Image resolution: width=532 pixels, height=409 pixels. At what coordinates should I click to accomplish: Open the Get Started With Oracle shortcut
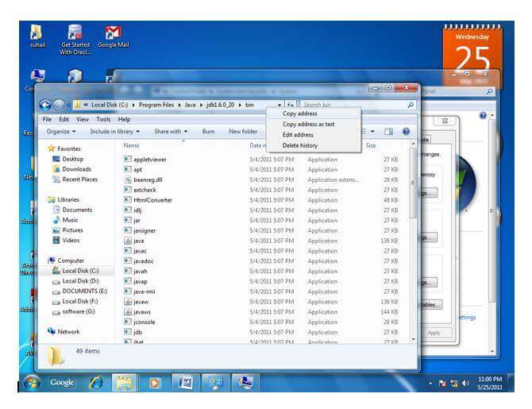[75, 37]
